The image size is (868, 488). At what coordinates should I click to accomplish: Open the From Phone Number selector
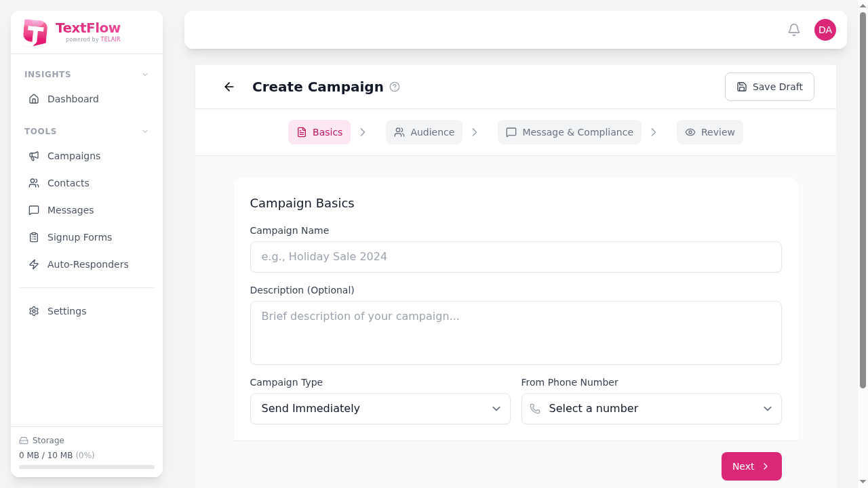650,409
